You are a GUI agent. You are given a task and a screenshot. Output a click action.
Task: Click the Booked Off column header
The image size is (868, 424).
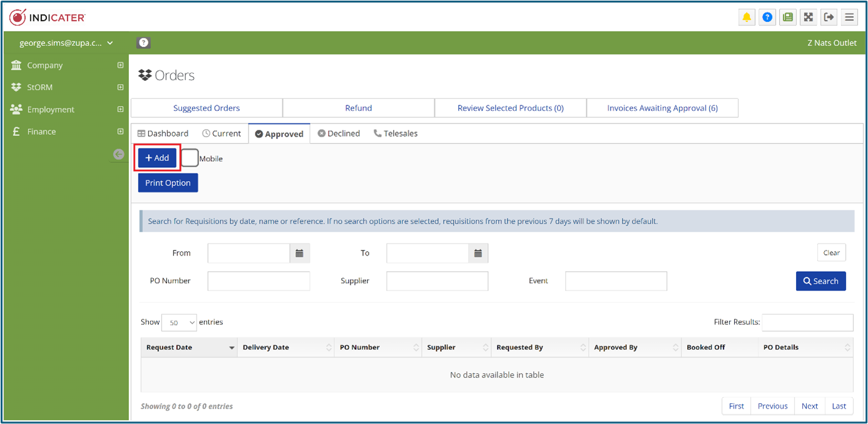pyautogui.click(x=720, y=347)
